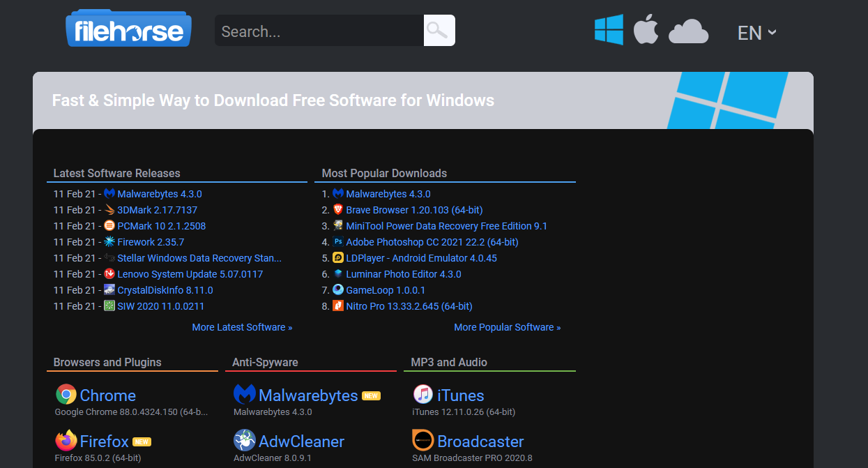Click the Adobe Photoshop icon in popular downloads
This screenshot has height=468, width=868.
338,241
